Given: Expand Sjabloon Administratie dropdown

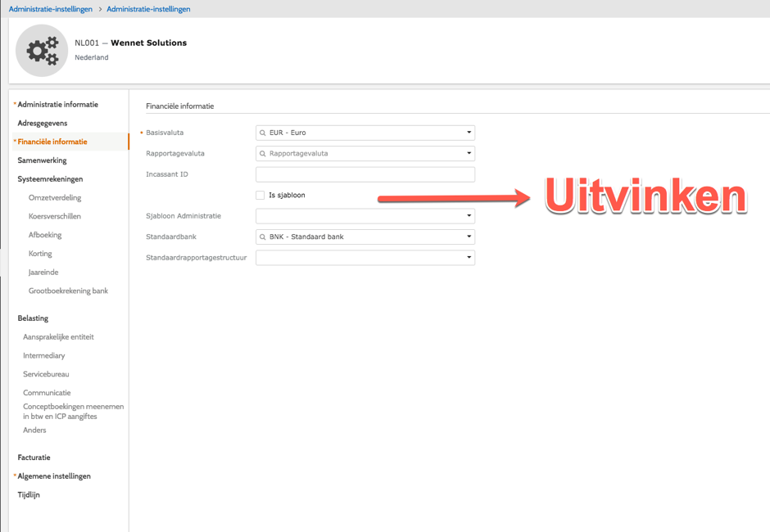Looking at the screenshot, I should point(469,216).
